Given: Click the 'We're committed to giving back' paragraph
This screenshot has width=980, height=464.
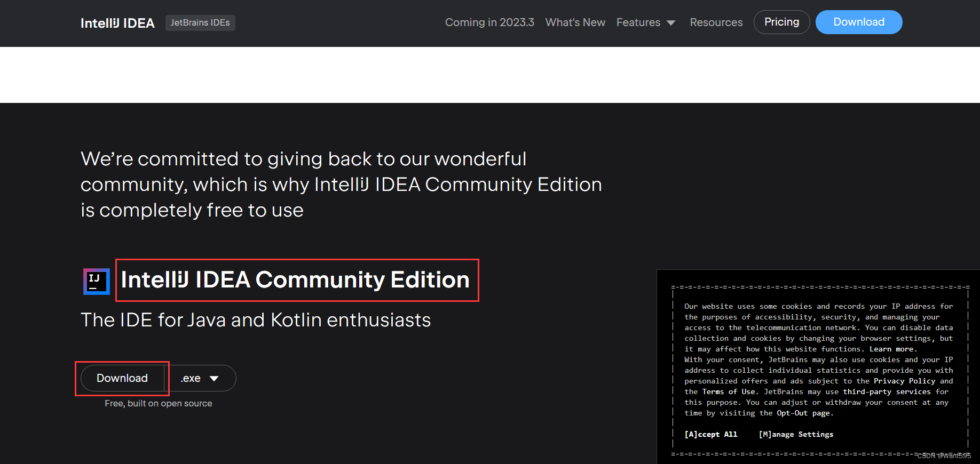Looking at the screenshot, I should point(341,185).
